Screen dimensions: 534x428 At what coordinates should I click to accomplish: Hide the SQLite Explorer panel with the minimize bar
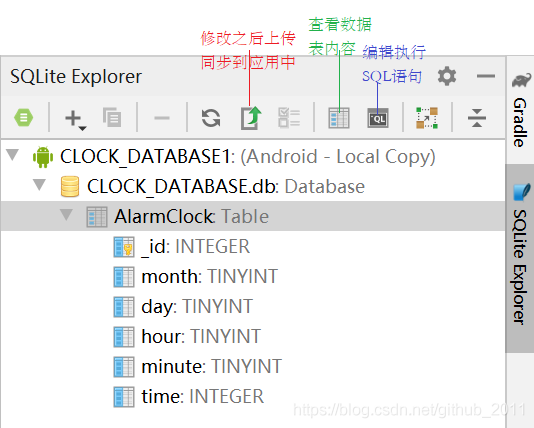(486, 76)
